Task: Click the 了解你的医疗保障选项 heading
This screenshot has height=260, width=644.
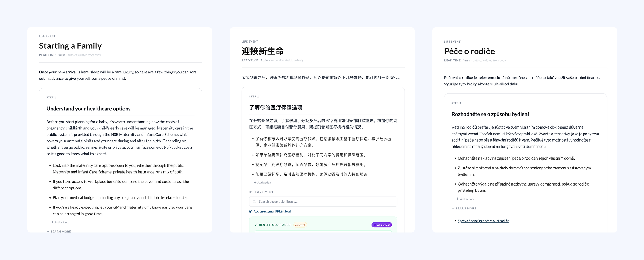Action: (x=276, y=108)
